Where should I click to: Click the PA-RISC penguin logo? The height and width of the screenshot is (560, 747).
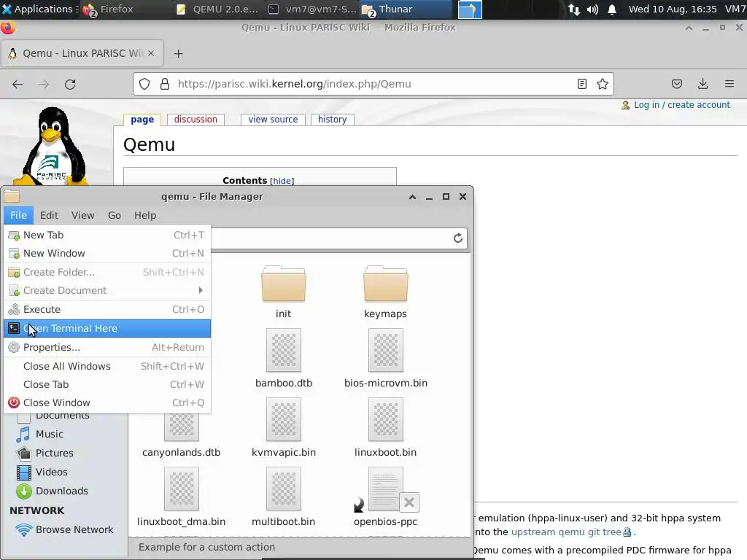pyautogui.click(x=52, y=146)
